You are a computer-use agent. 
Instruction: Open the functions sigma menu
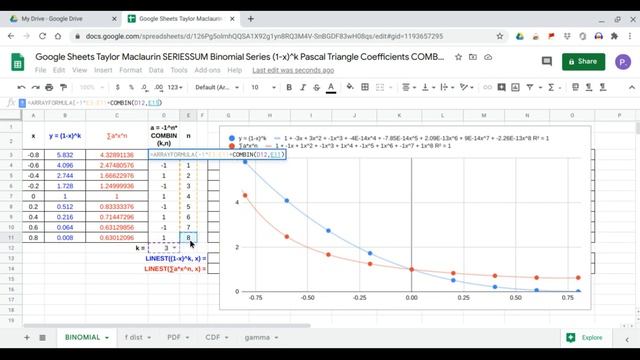[x=551, y=87]
